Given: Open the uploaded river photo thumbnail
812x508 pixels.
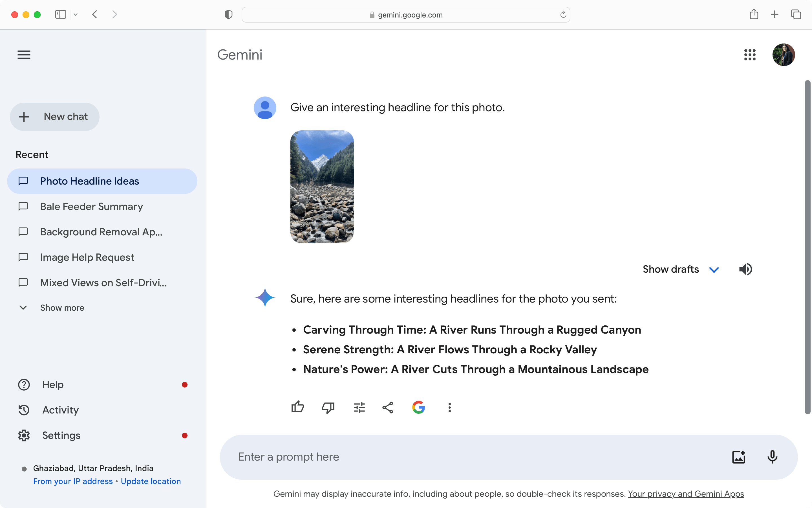Looking at the screenshot, I should pos(322,187).
